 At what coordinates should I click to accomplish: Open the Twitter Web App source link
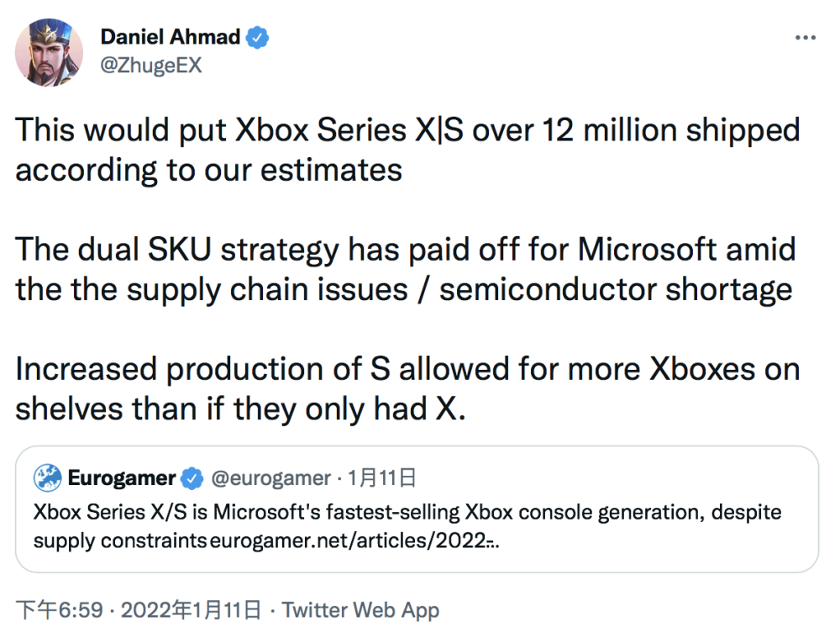pos(360,609)
